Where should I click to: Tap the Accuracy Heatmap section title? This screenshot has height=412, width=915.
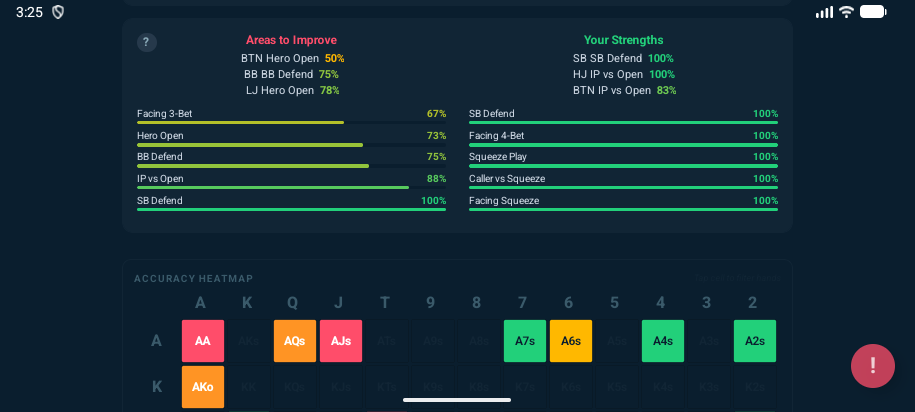coord(194,279)
